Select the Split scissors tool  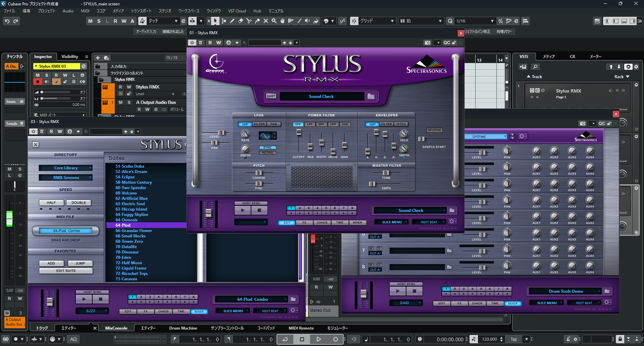[249, 21]
